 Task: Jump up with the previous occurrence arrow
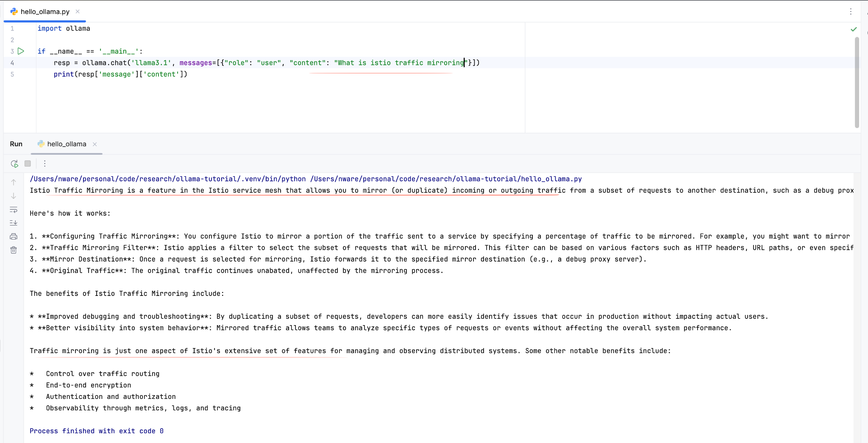click(14, 182)
